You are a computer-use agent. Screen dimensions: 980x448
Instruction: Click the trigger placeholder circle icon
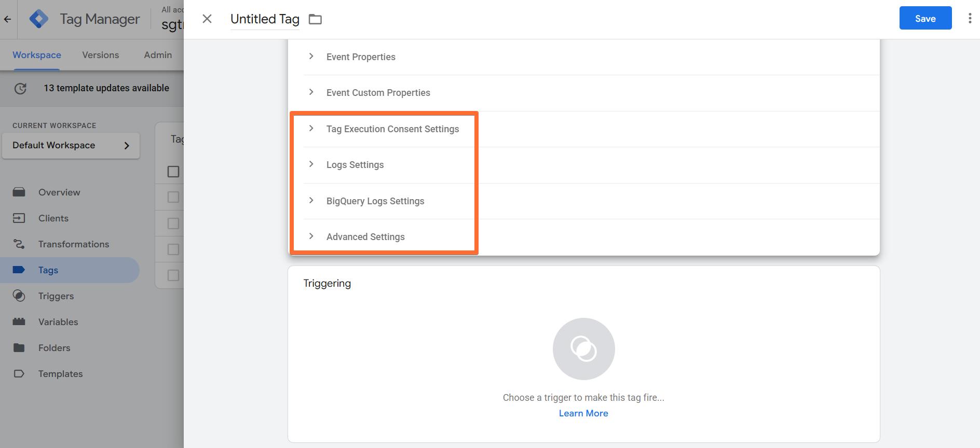tap(583, 349)
